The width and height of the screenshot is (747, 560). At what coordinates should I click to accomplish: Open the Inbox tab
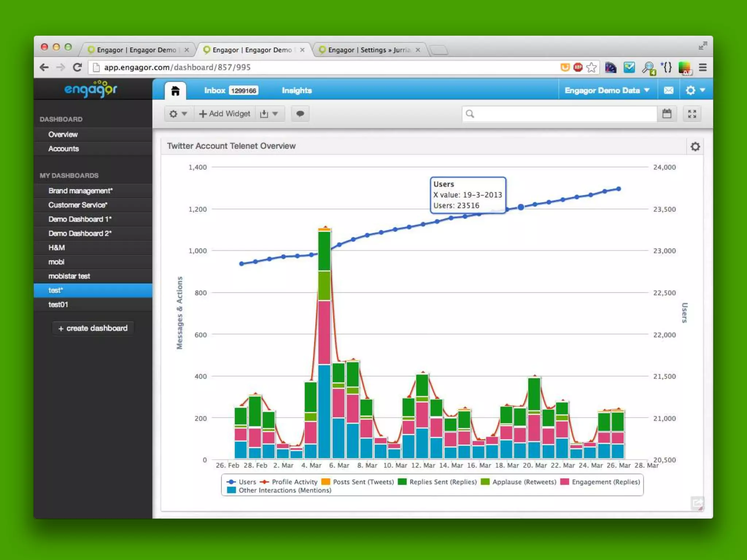click(215, 90)
